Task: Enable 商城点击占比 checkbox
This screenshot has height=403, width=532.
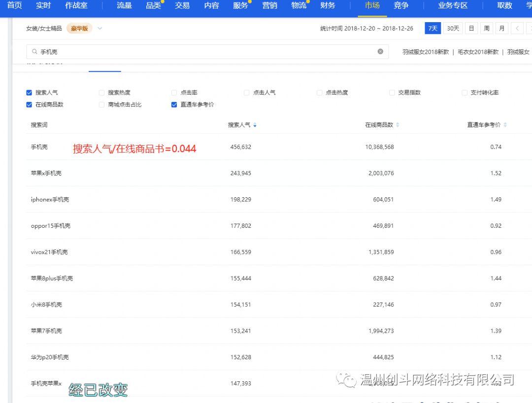Action: 101,104
